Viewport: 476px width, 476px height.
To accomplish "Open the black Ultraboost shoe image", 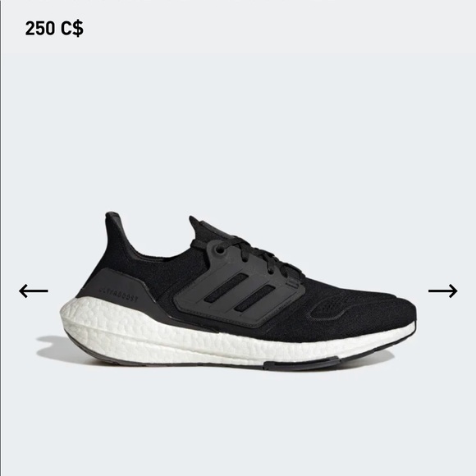I will click(x=238, y=291).
